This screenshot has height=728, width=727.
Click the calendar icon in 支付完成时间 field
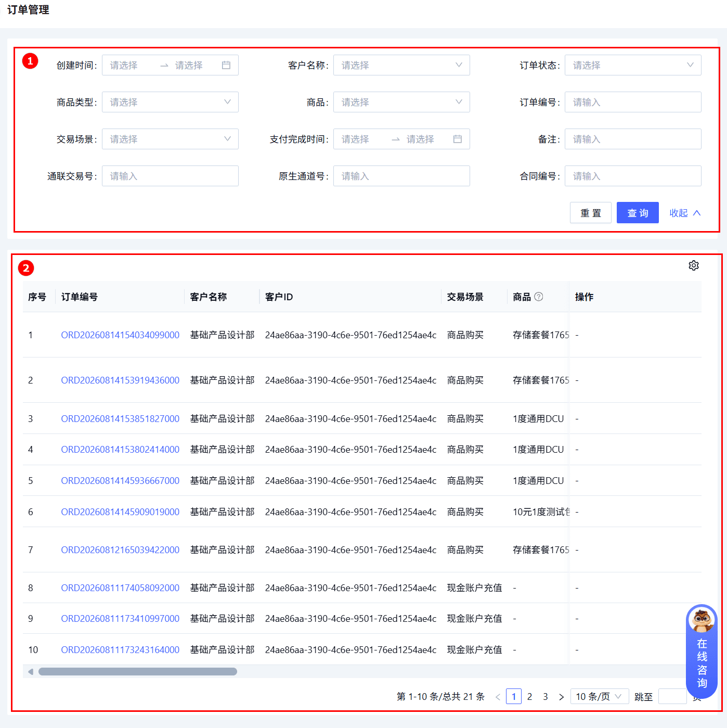tap(458, 139)
